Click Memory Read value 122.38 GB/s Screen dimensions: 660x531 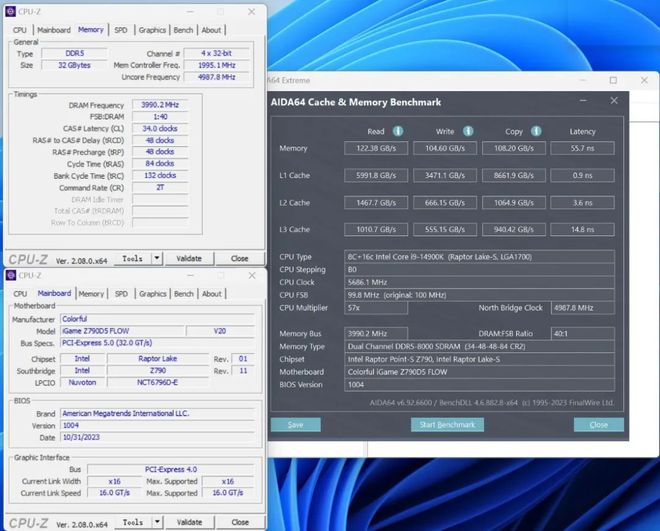[376, 148]
